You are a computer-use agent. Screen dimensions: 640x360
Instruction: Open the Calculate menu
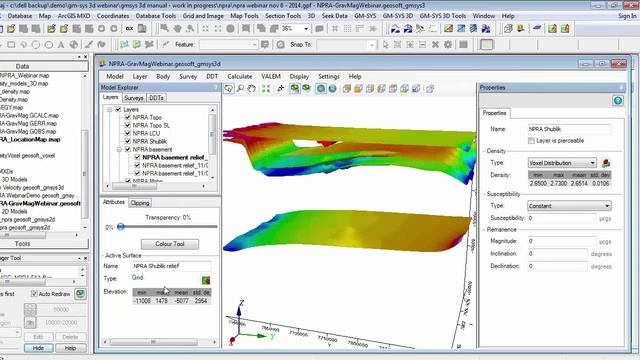[x=240, y=76]
